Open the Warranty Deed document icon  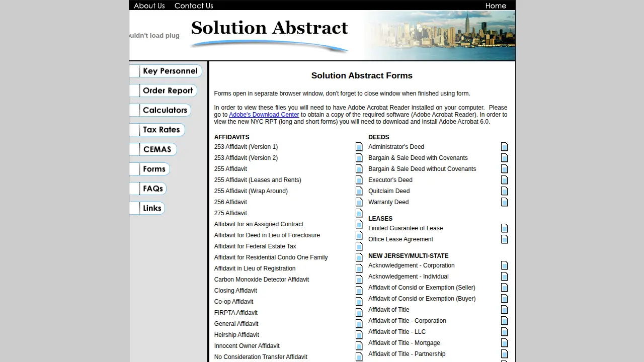(x=505, y=202)
